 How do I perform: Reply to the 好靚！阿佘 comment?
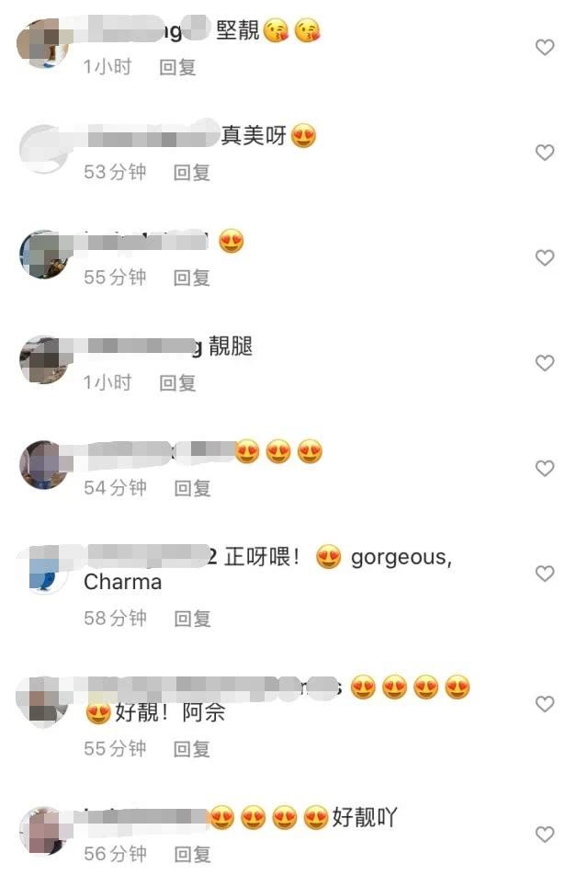[191, 749]
